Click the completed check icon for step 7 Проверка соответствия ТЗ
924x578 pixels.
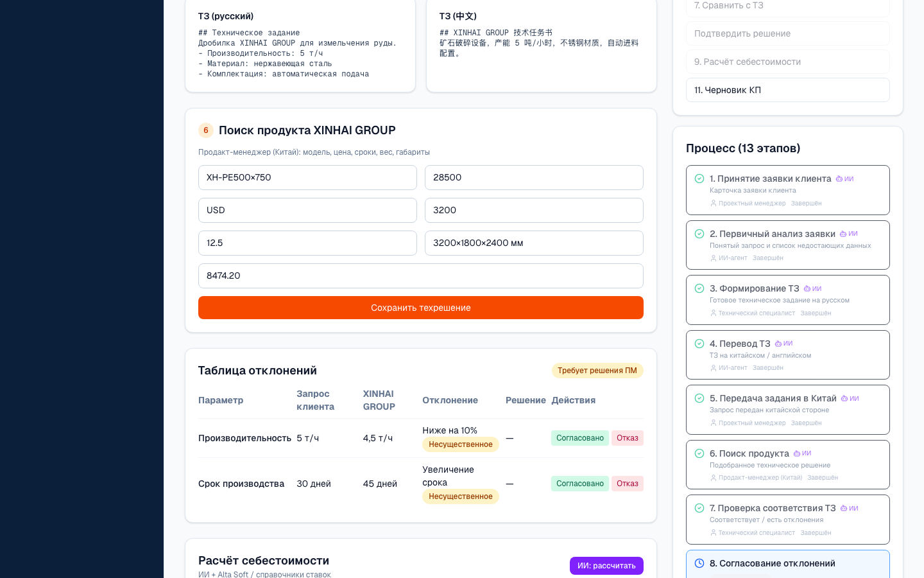tap(699, 508)
